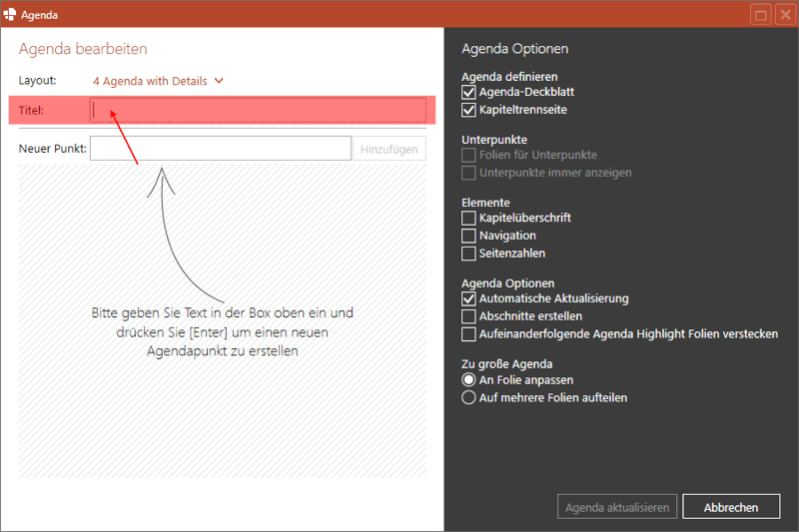Tick the Navigation checkbox

click(x=469, y=236)
